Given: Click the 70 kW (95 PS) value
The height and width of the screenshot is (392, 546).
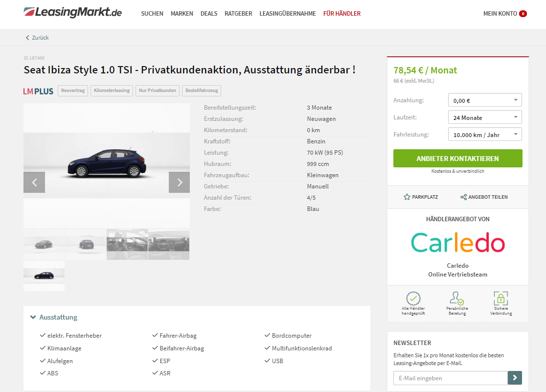Looking at the screenshot, I should [x=325, y=153].
